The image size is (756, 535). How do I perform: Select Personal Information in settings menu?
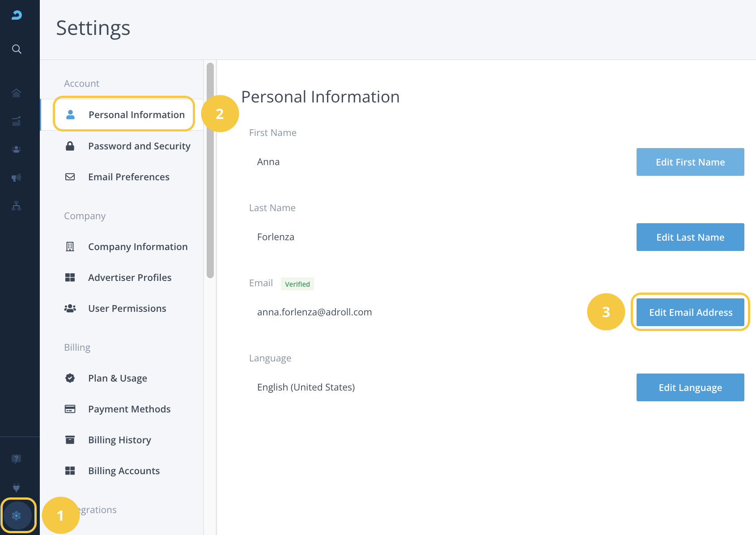coord(136,115)
